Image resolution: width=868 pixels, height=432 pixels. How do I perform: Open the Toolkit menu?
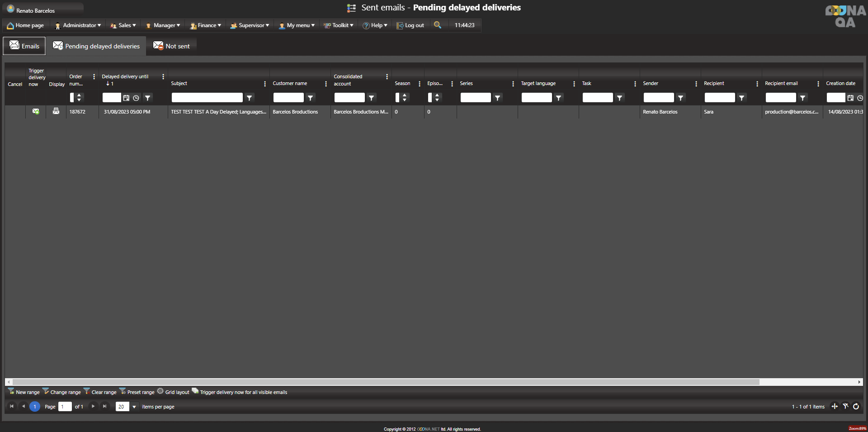tap(339, 25)
